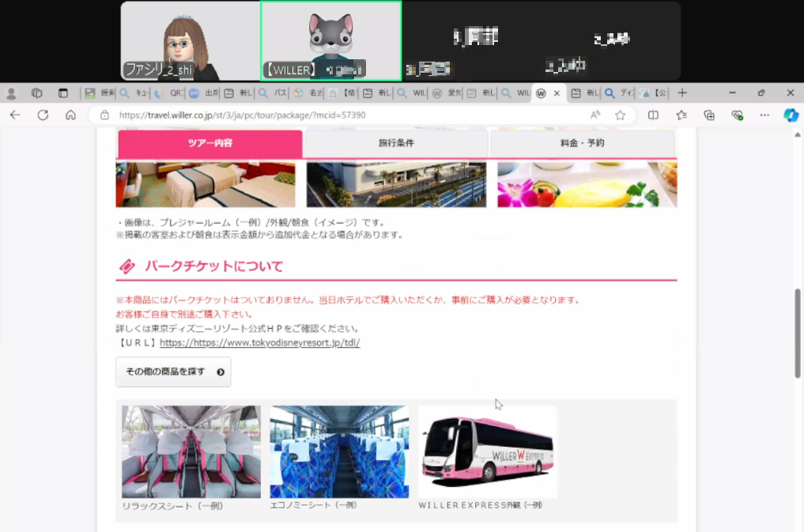Screen dimensions: 804x532
Task: Select the 旅行条件 tab
Action: click(x=396, y=144)
